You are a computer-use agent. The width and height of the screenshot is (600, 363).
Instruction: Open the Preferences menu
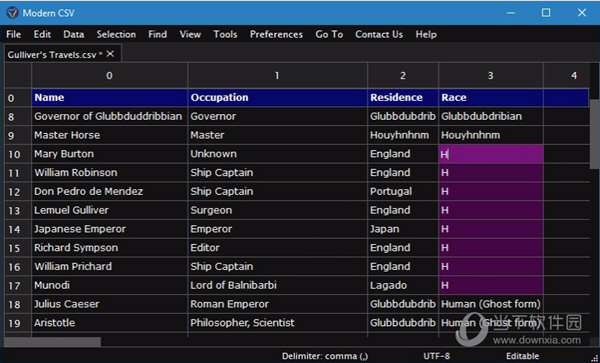[276, 34]
